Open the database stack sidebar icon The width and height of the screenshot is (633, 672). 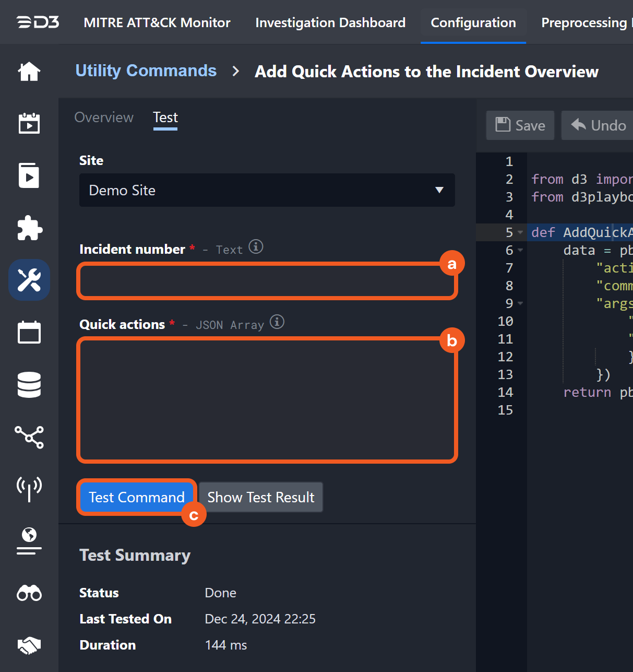coord(29,385)
